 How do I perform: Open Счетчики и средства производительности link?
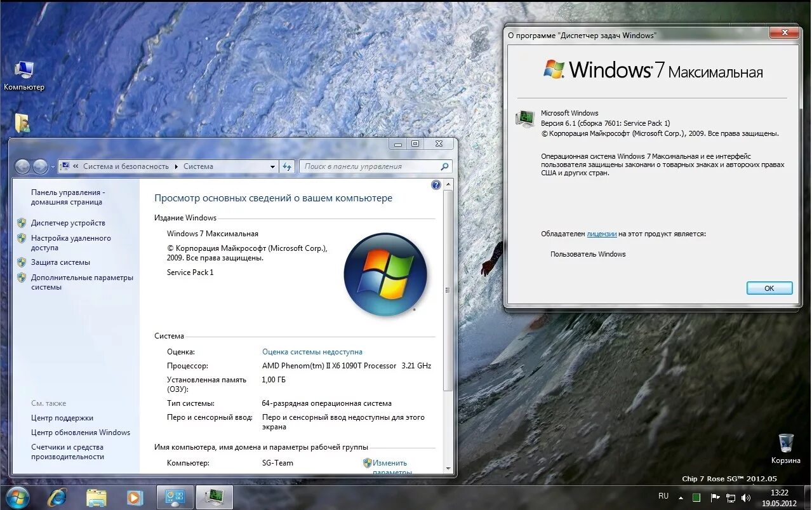pyautogui.click(x=68, y=452)
